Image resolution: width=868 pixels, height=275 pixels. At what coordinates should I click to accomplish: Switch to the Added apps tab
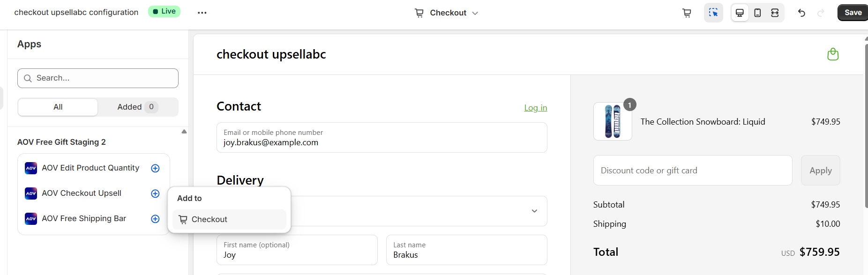click(137, 107)
